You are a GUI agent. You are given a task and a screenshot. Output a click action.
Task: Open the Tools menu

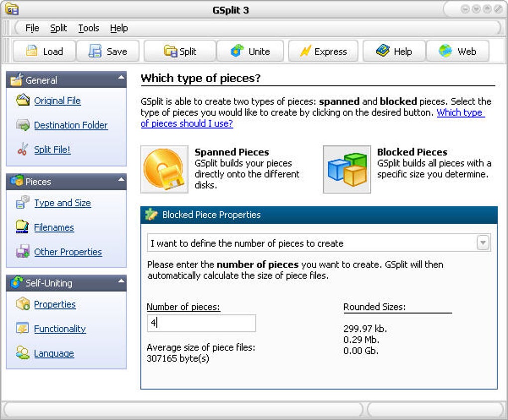[89, 28]
